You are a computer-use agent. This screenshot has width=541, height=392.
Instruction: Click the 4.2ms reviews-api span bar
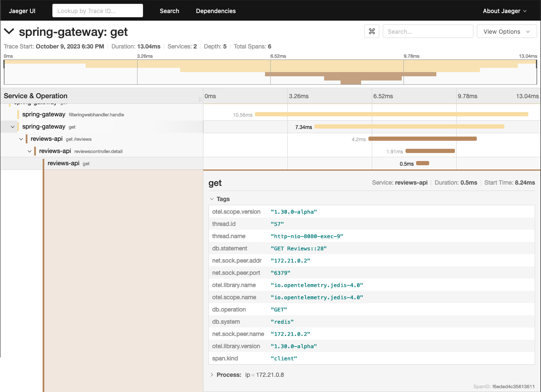point(422,139)
